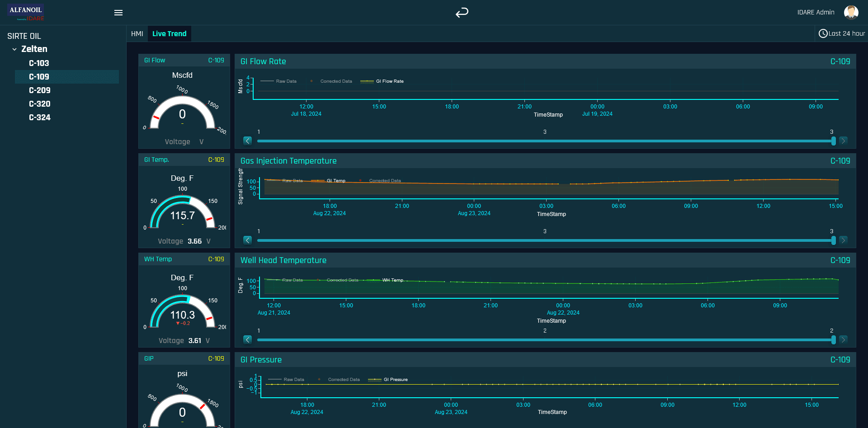868x428 pixels.
Task: Click the clock icon beside Last 24 hour
Action: pos(823,33)
